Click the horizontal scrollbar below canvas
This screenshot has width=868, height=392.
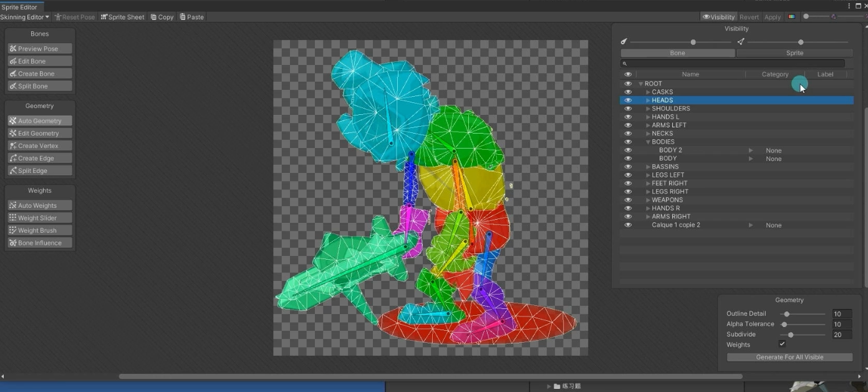click(430, 376)
